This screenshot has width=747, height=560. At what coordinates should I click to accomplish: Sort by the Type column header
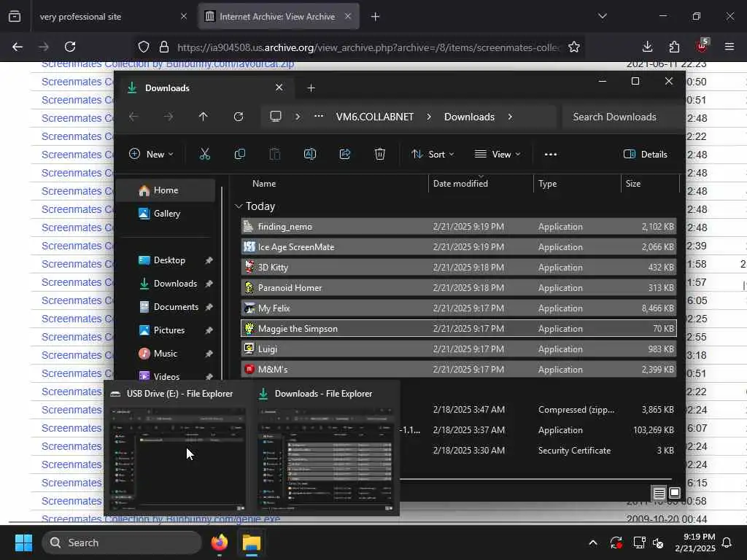point(547,184)
